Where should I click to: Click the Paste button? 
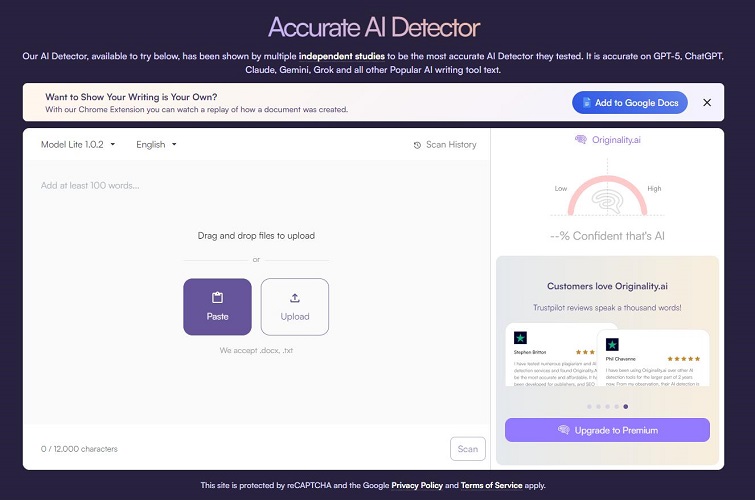[x=217, y=307]
